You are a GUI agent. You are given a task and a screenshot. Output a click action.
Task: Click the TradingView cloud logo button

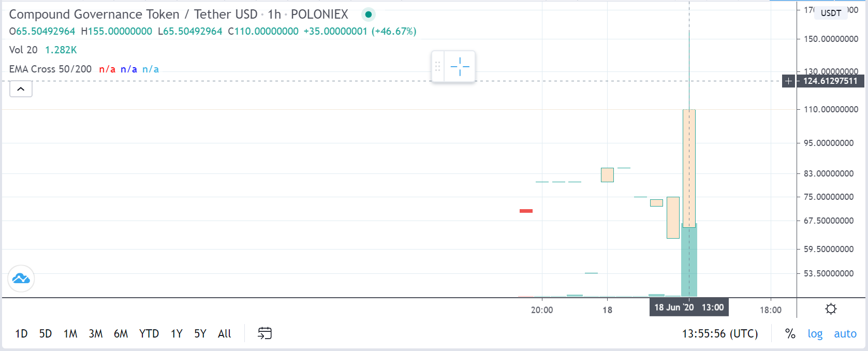21,279
